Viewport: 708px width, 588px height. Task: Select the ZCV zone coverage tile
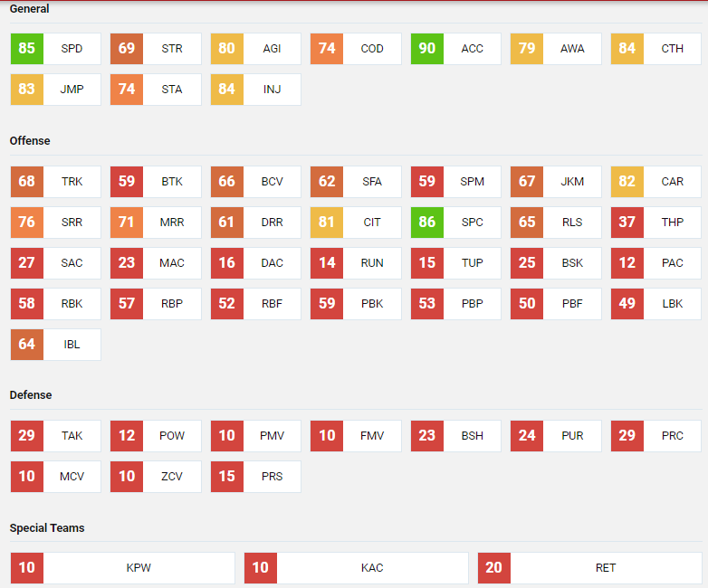tap(156, 477)
